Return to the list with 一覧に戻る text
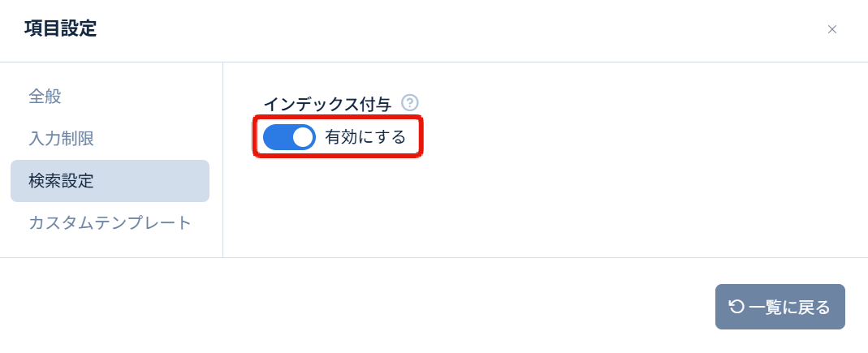Screen dimensions: 868x353 (789, 308)
